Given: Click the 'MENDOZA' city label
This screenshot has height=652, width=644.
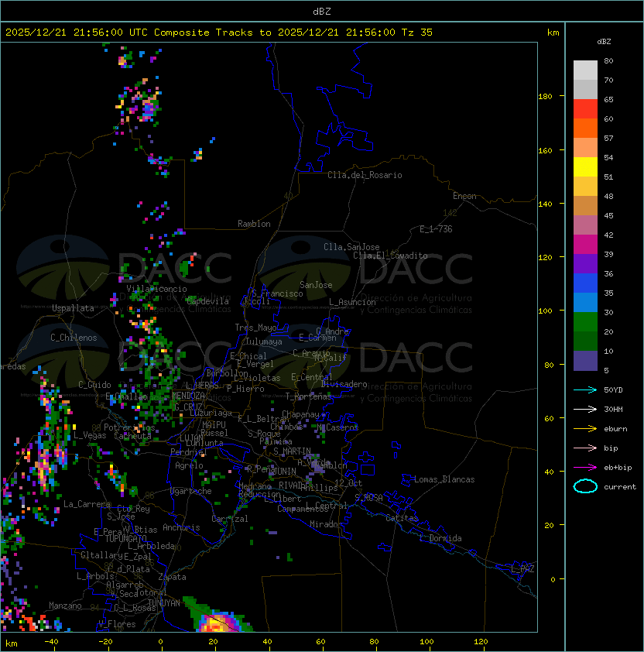Looking at the screenshot, I should coord(188,396).
